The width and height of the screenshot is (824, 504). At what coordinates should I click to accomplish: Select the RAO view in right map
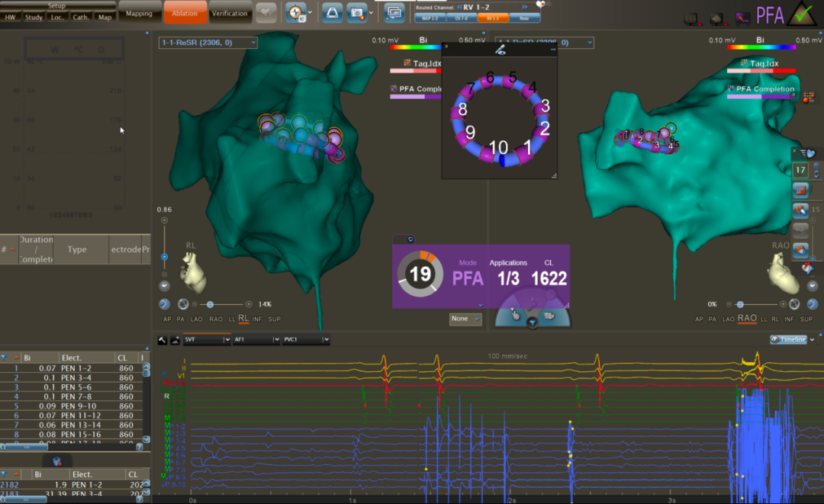746,318
